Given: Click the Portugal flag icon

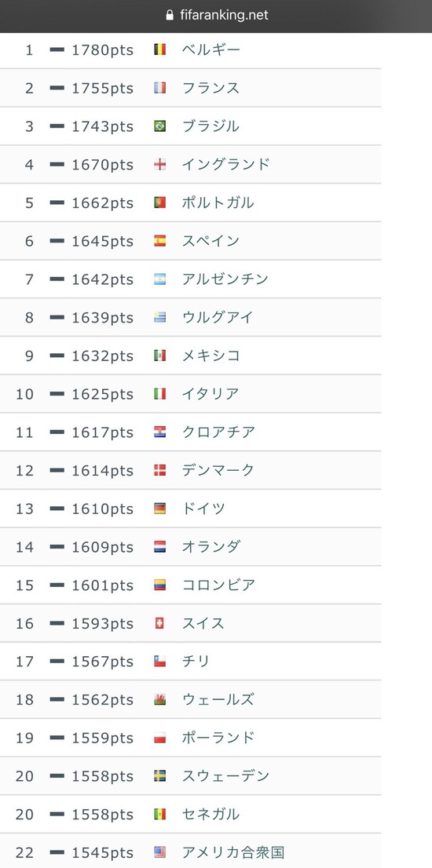Looking at the screenshot, I should pyautogui.click(x=160, y=202).
